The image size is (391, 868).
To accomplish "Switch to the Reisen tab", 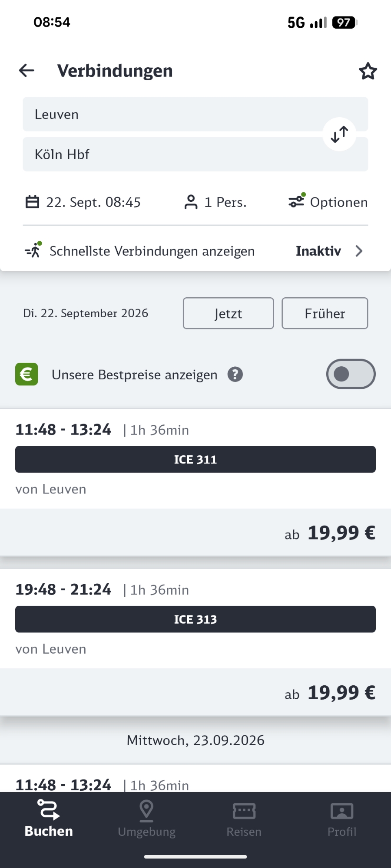I will [x=244, y=819].
